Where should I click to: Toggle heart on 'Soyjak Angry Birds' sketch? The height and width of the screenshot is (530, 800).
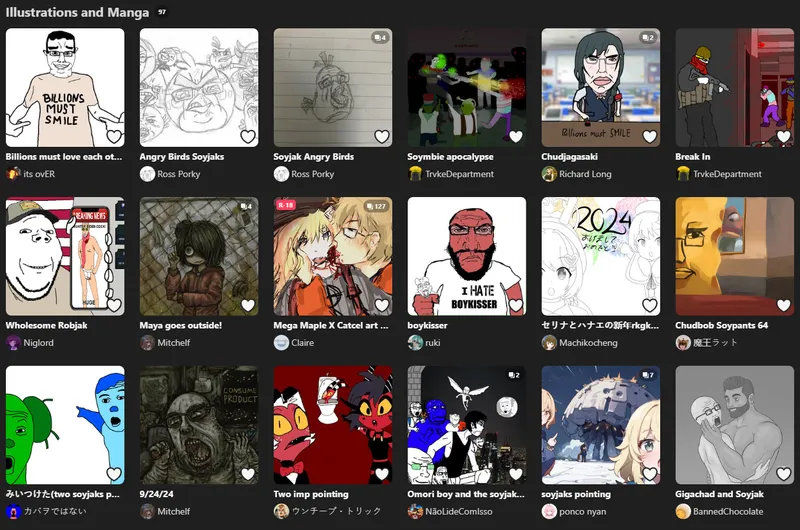point(382,136)
